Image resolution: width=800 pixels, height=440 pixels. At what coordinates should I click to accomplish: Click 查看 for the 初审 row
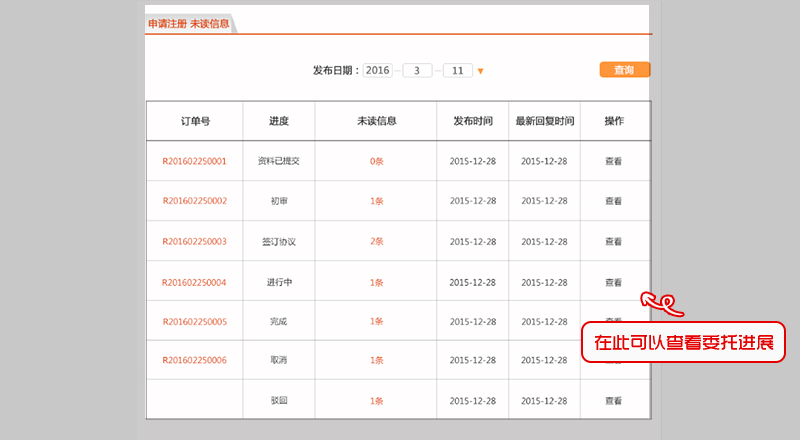point(613,201)
